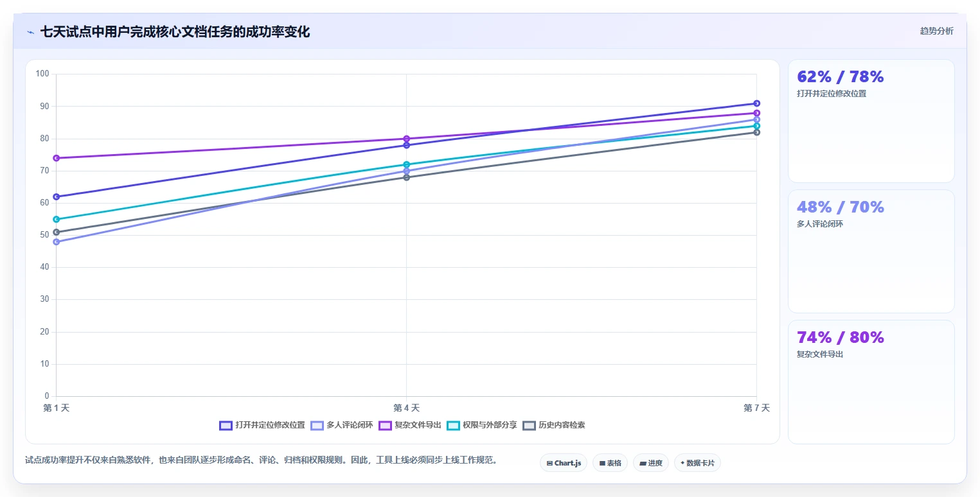The width and height of the screenshot is (980, 497).
Task: Open the 74% / 80% stat card
Action: pyautogui.click(x=871, y=382)
